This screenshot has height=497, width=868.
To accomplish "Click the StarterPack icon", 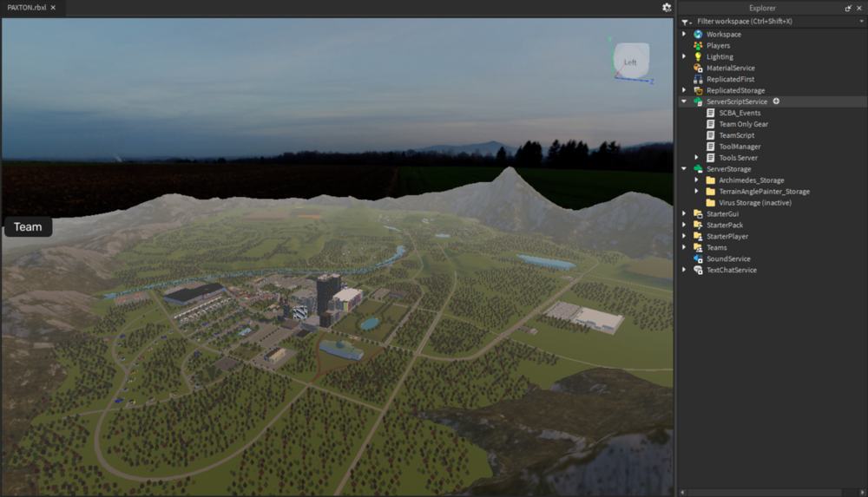I will click(x=698, y=226).
